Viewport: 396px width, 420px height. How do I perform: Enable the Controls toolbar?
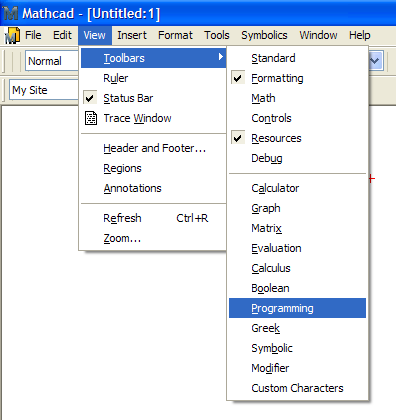[x=297, y=118]
